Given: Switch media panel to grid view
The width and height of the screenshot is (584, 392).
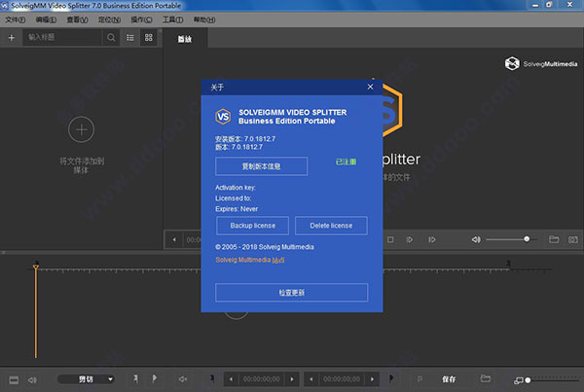Looking at the screenshot, I should (x=149, y=37).
